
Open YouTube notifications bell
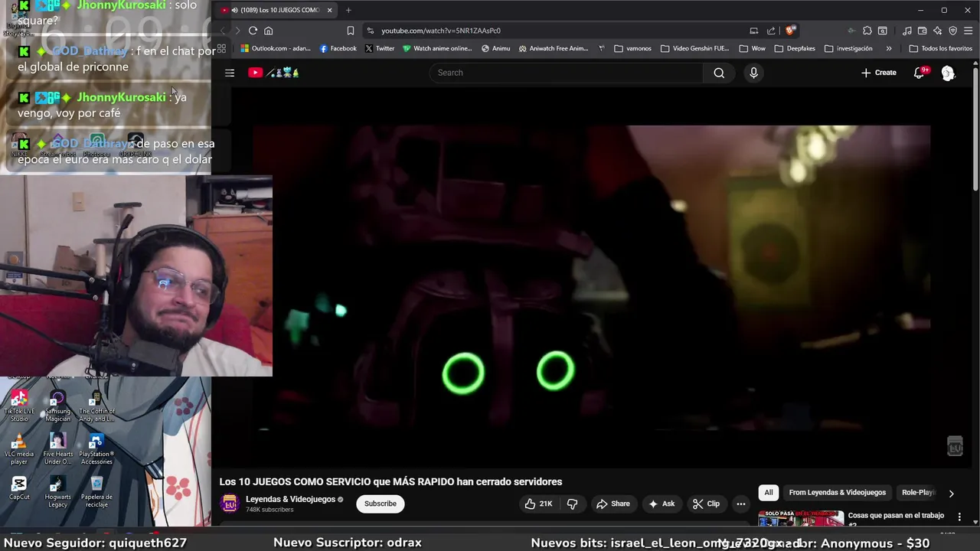pos(920,73)
